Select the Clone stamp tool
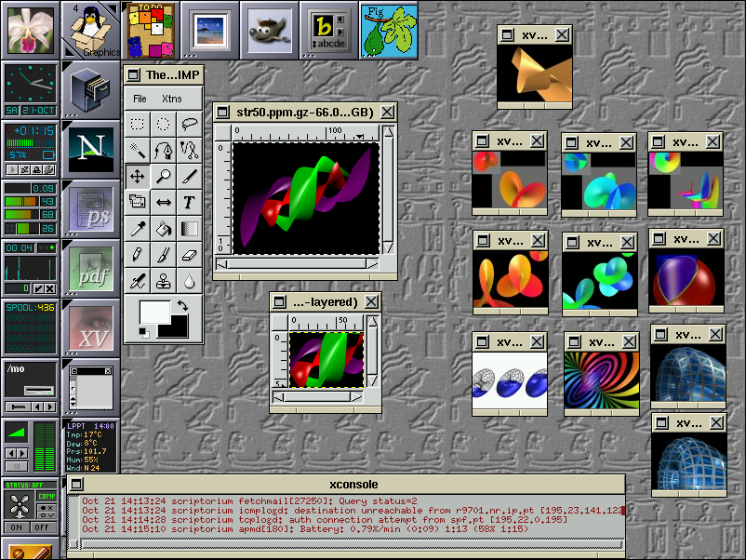The image size is (746, 560). [164, 280]
